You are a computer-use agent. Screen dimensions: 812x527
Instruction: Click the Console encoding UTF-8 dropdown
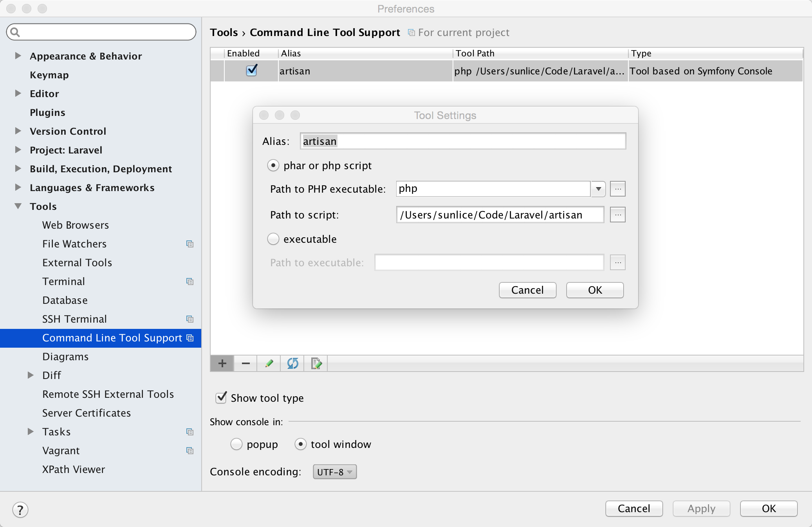333,472
